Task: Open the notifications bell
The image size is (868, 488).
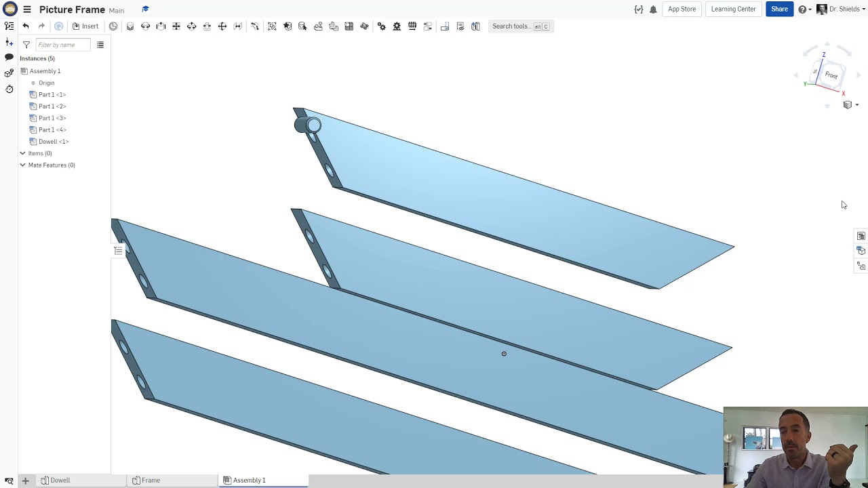Action: (x=653, y=9)
